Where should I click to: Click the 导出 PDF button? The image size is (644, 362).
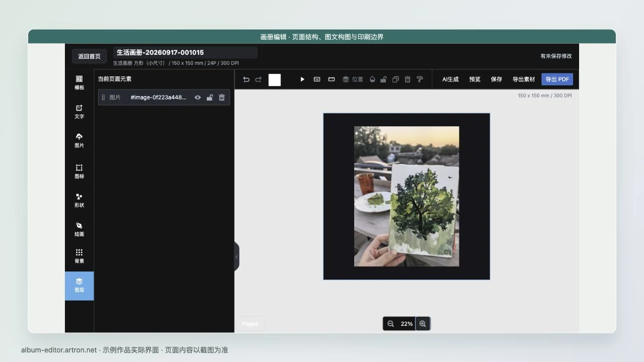(x=557, y=79)
